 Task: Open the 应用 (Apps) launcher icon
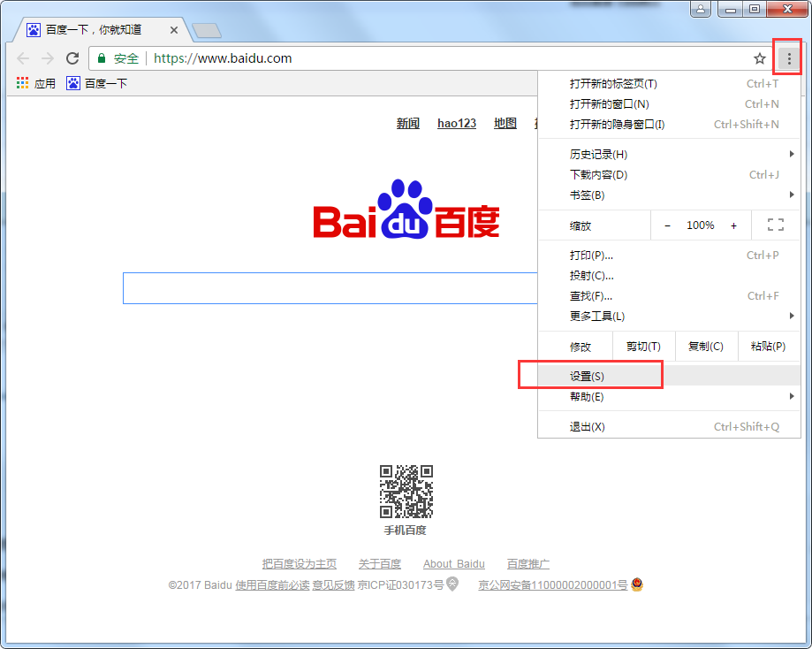click(21, 83)
